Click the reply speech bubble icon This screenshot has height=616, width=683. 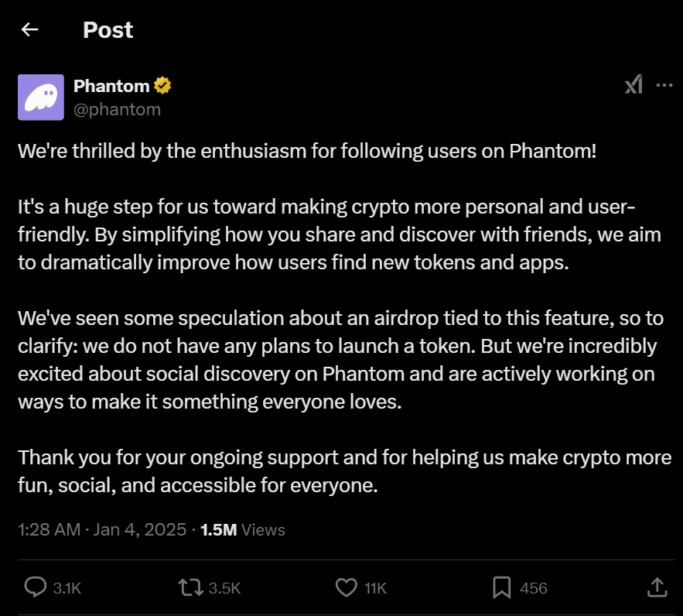(36, 588)
